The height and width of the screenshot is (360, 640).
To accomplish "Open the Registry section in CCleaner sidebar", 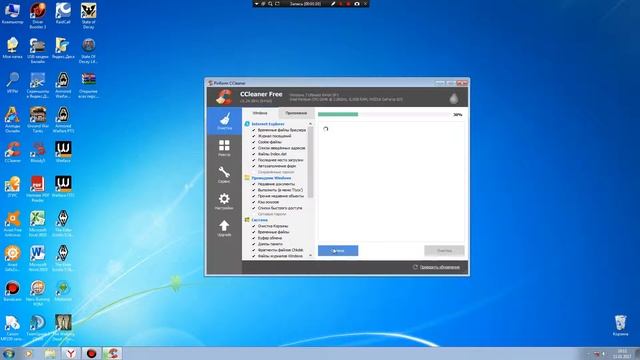I will tap(224, 148).
